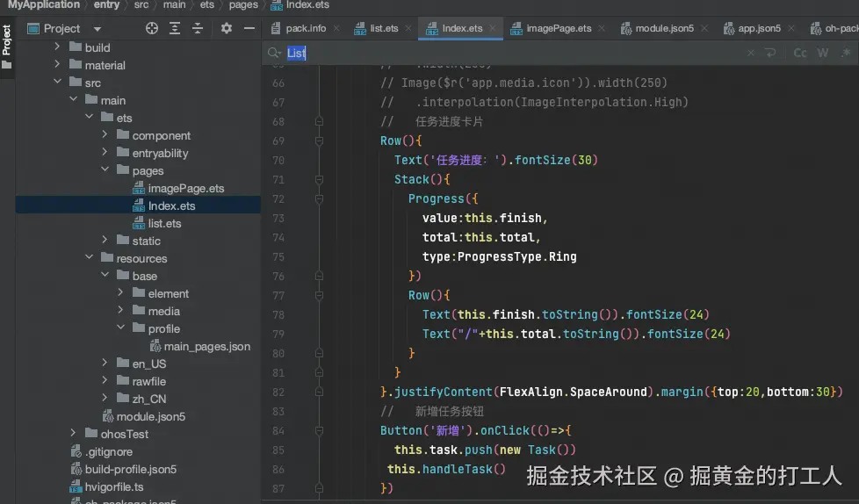This screenshot has width=859, height=504.
Task: Expand the zh_CN folder
Action: click(x=105, y=399)
